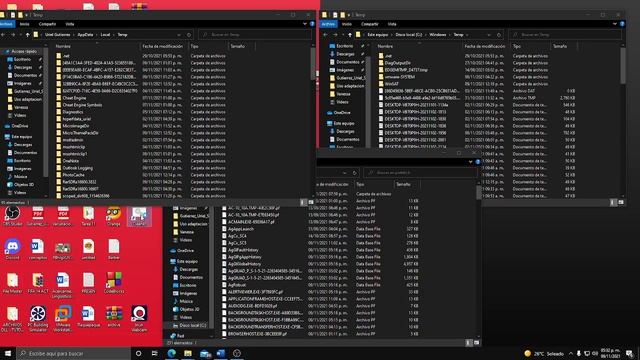Open Cortana circle on the taskbar
Image resolution: width=640 pixels, height=360 pixels.
click(138, 353)
